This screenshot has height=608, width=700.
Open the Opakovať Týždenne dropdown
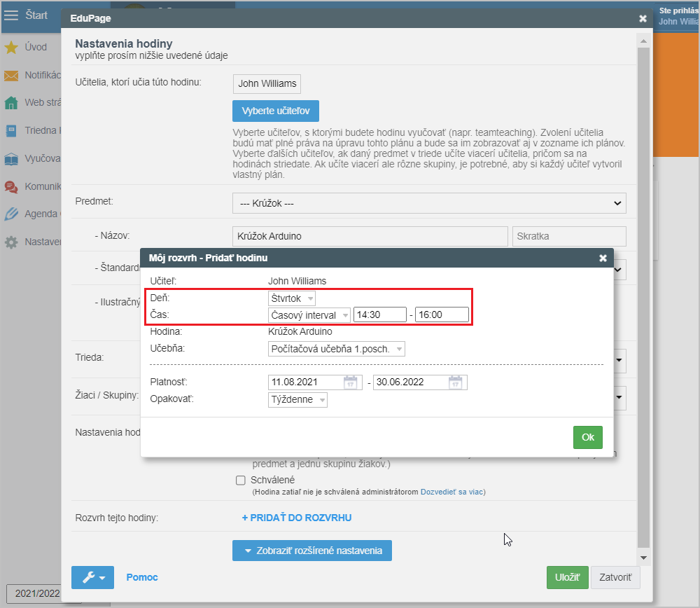(298, 400)
